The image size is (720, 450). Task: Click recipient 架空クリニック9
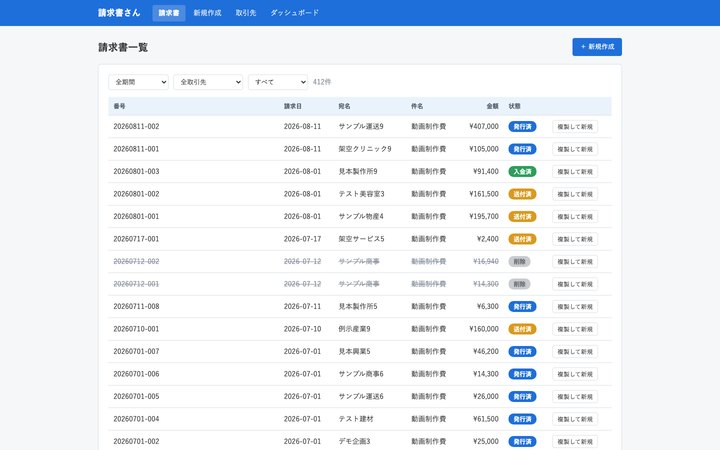click(365, 149)
